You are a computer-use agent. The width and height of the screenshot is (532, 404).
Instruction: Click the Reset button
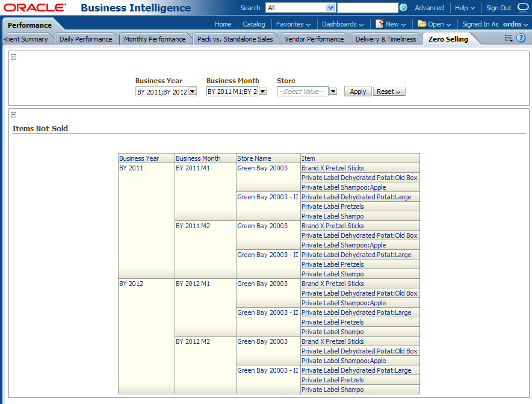(x=389, y=92)
